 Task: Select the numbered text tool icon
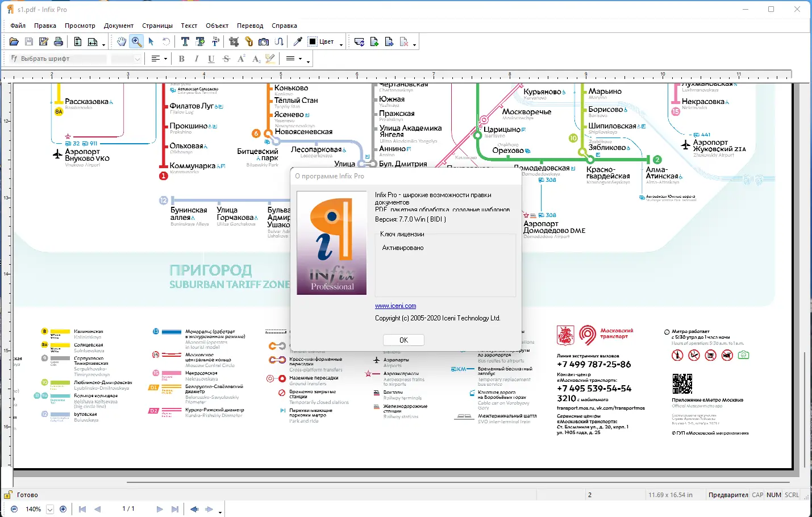pos(215,41)
